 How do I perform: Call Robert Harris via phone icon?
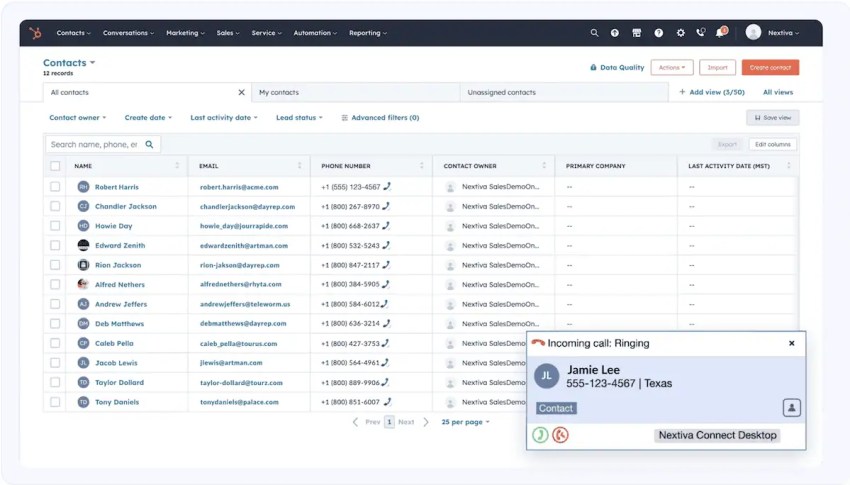(387, 186)
